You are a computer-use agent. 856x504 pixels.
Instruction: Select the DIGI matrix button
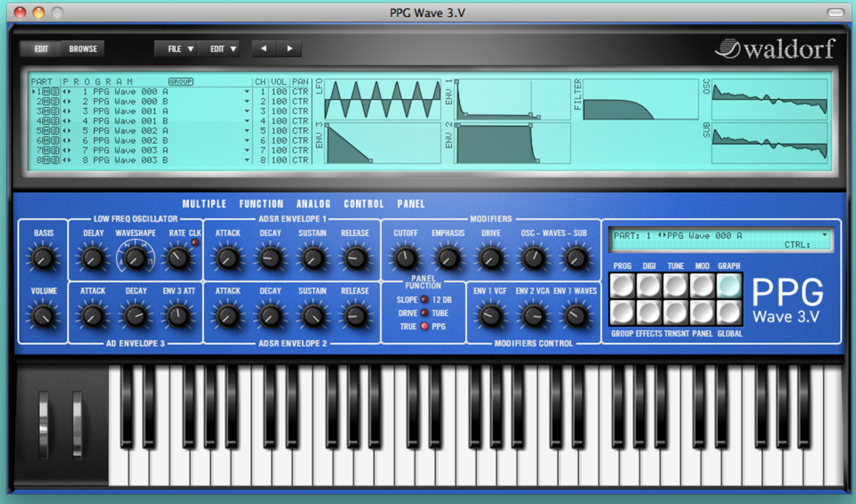pos(648,285)
